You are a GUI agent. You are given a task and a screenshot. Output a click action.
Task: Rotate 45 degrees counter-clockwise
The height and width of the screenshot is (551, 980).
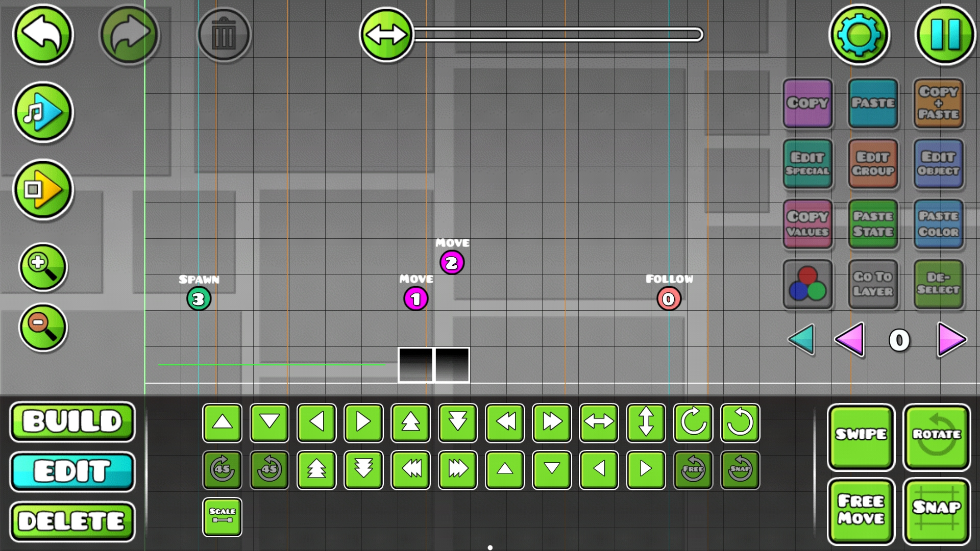[269, 469]
